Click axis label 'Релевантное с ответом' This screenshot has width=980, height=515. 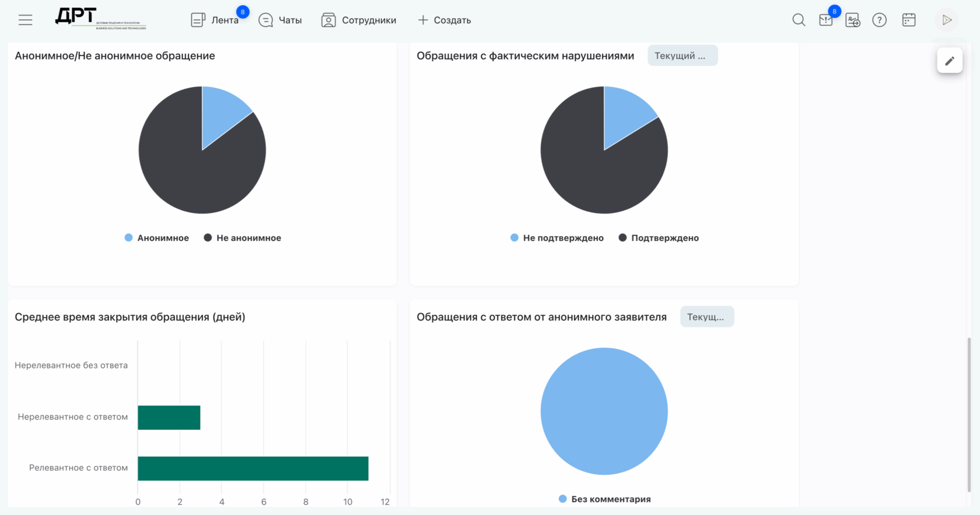(x=79, y=468)
